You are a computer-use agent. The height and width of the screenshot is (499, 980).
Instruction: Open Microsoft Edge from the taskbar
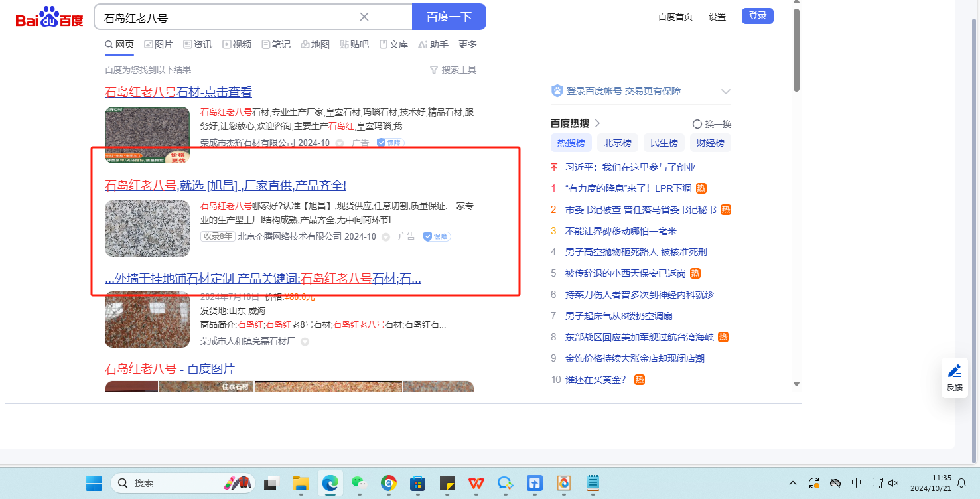click(330, 483)
